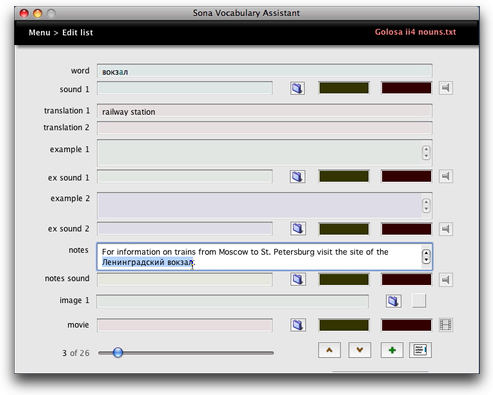
Task: Add new entry with green plus
Action: tap(392, 350)
